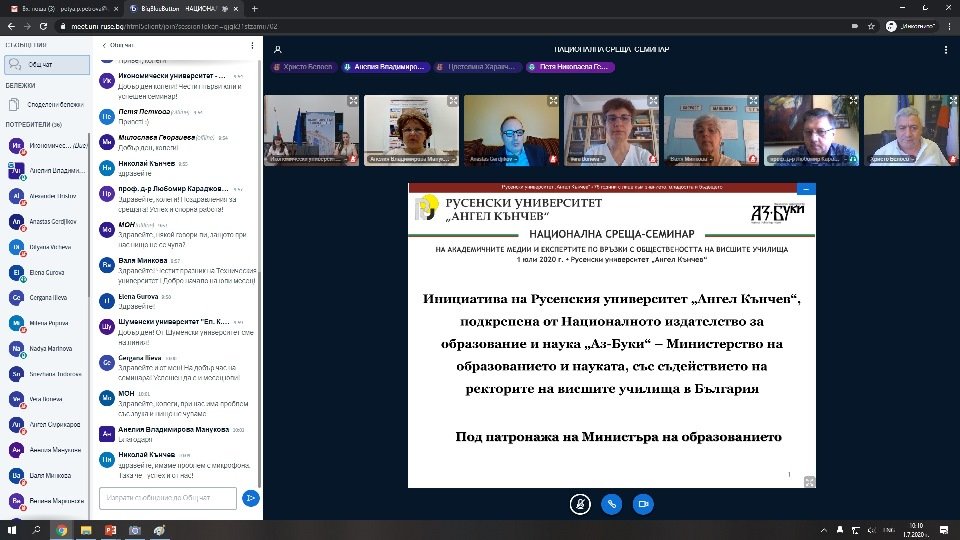
Task: Open Chrome profile button
Action: [x=911, y=26]
